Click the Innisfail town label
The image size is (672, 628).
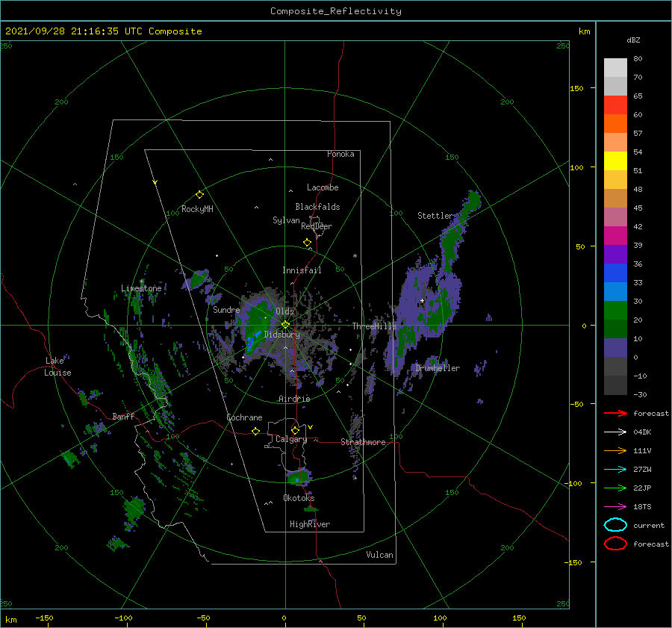(302, 270)
